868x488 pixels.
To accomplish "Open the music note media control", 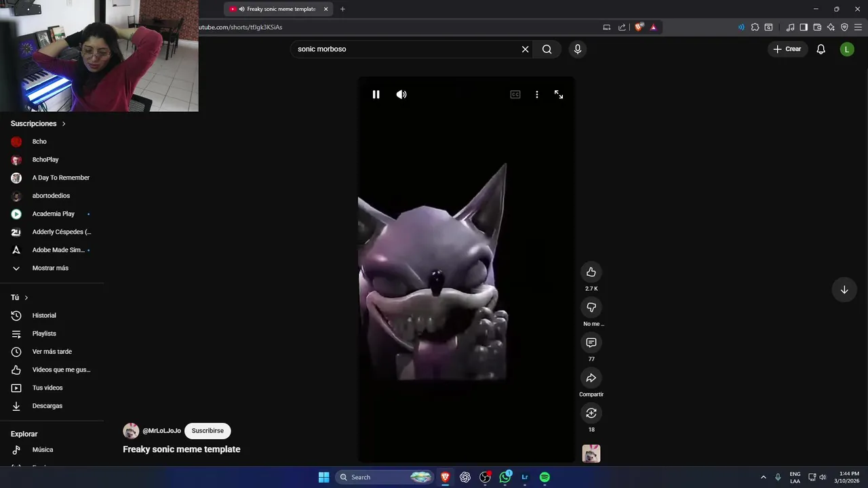I will point(790,27).
